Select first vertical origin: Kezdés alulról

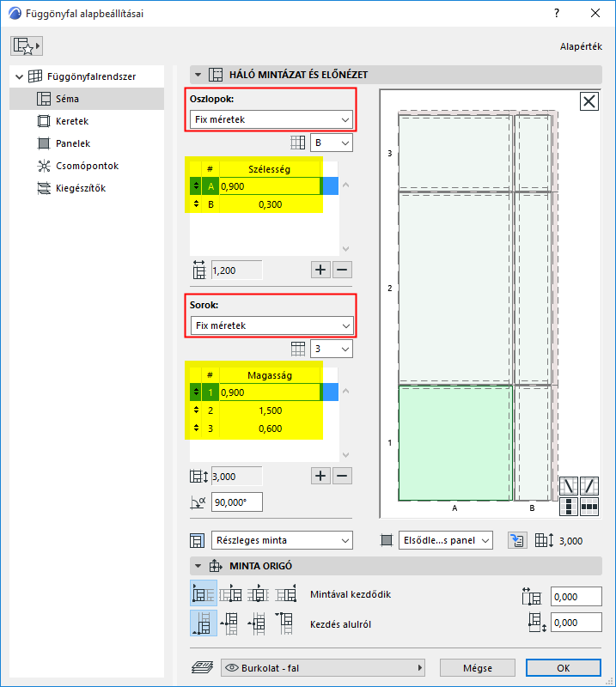point(204,623)
